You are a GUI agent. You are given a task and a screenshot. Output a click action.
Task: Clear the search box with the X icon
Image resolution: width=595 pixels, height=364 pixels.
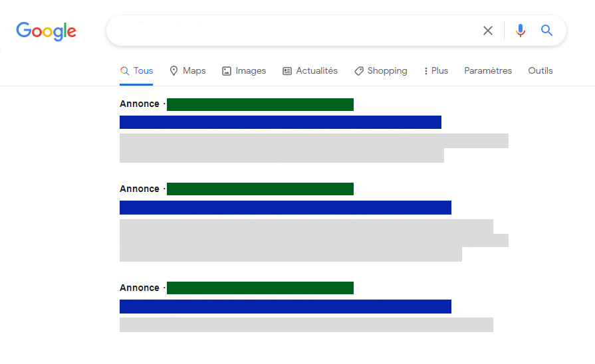pos(488,31)
